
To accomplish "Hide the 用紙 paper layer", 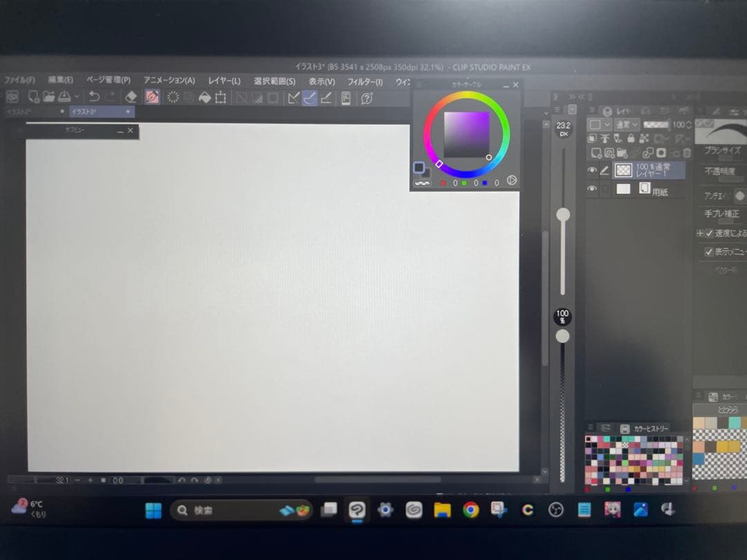I will click(x=593, y=188).
